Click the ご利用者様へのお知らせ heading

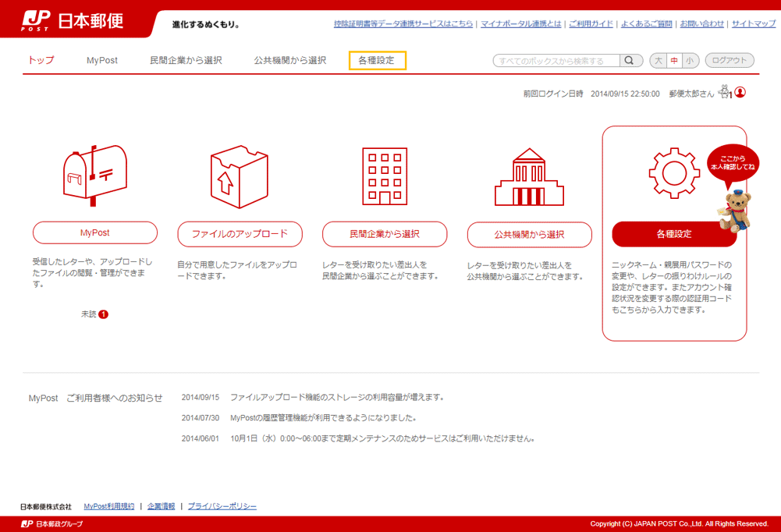115,398
